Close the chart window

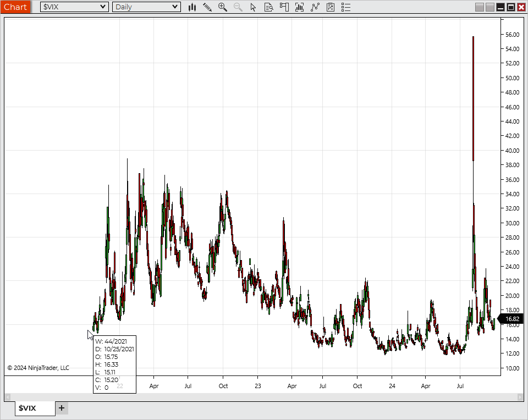point(521,7)
